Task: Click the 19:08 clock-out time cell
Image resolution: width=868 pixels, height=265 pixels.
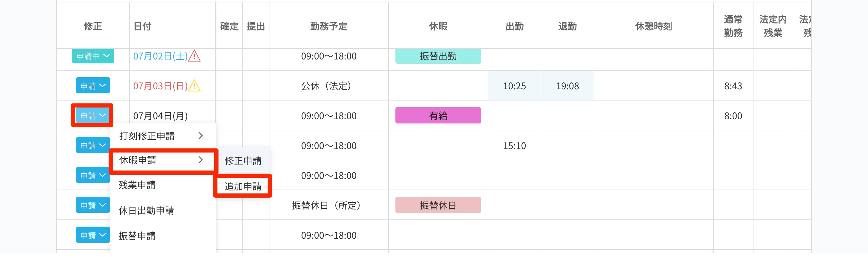Action: click(567, 86)
